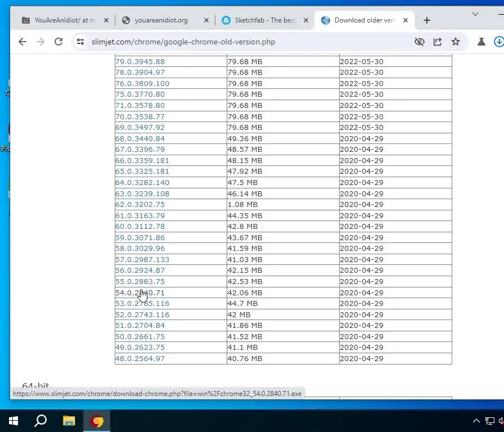The width and height of the screenshot is (504, 432).
Task: Select the 62.0.3202.75 version link
Action: [x=140, y=204]
